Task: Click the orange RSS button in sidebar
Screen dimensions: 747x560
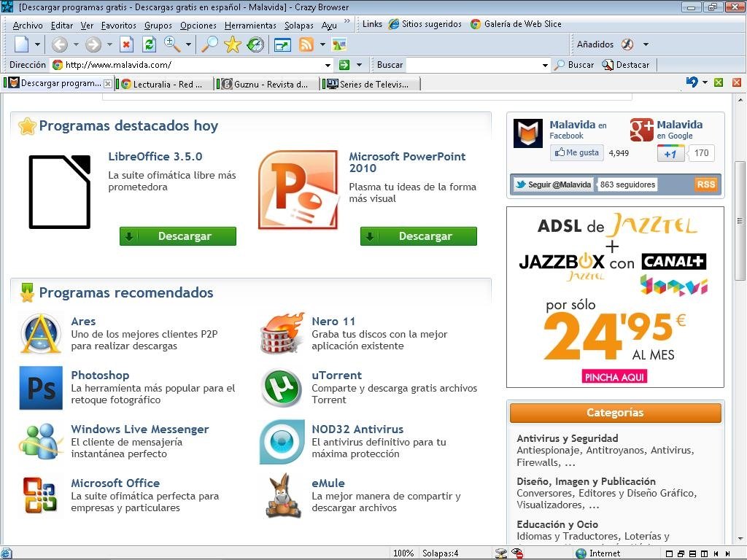Action: [x=705, y=184]
